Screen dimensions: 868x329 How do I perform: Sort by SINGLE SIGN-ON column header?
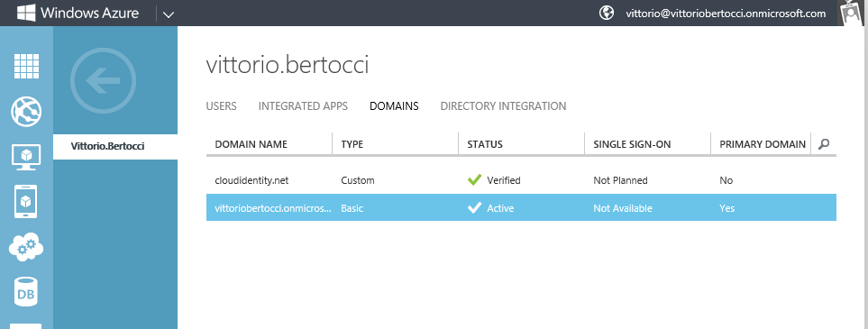632,144
